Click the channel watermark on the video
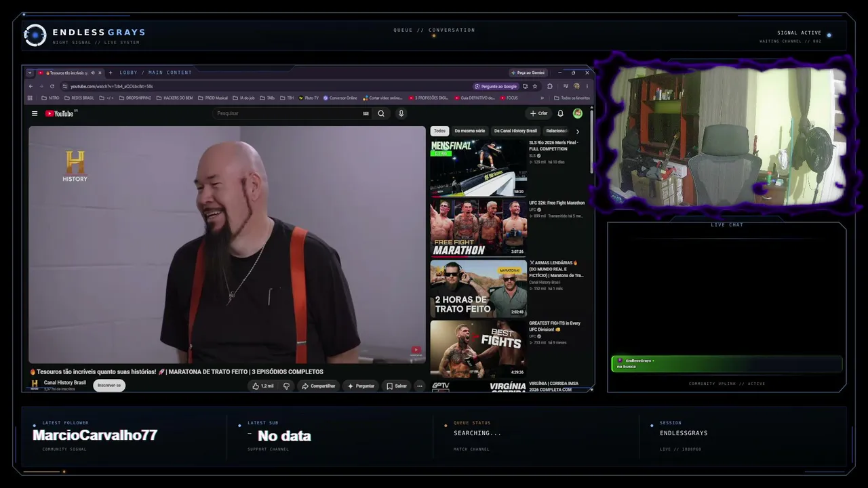This screenshot has width=868, height=488. click(x=416, y=350)
